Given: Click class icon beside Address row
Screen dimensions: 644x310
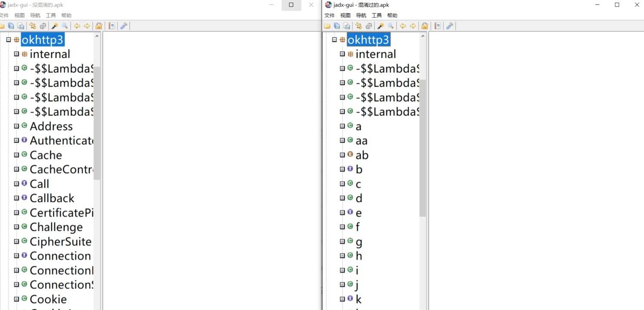Looking at the screenshot, I should pos(24,126).
